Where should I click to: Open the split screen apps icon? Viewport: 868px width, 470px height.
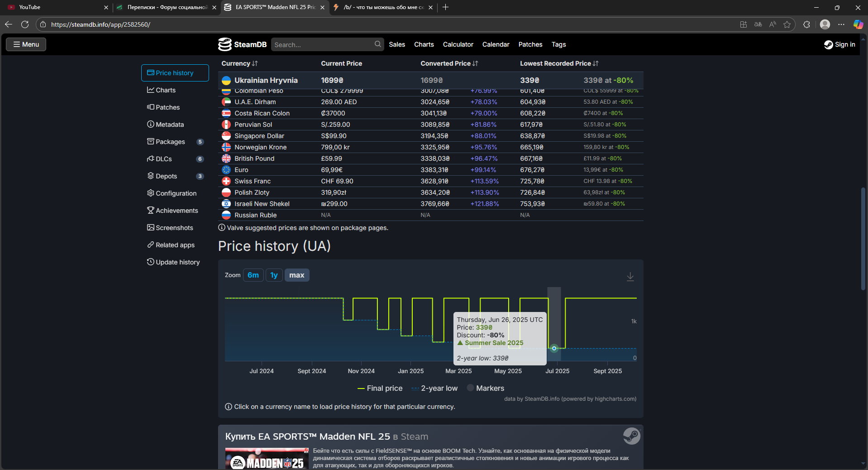(x=743, y=24)
